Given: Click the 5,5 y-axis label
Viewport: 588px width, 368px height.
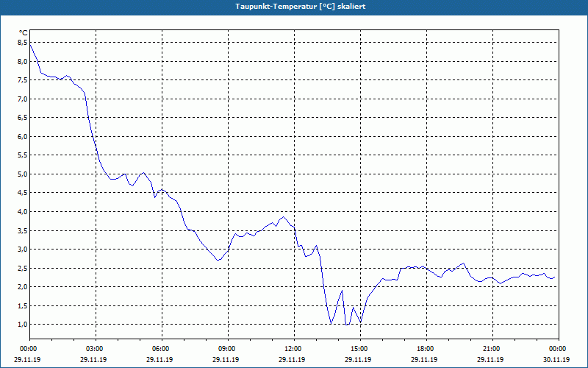Looking at the screenshot, I should [23, 155].
